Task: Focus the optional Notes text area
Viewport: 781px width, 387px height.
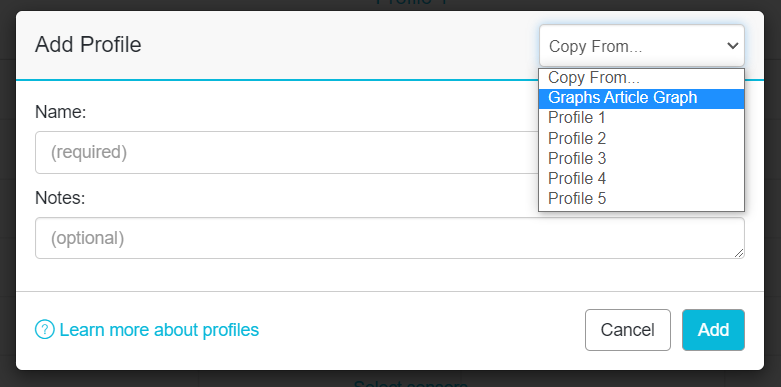Action: [x=390, y=238]
